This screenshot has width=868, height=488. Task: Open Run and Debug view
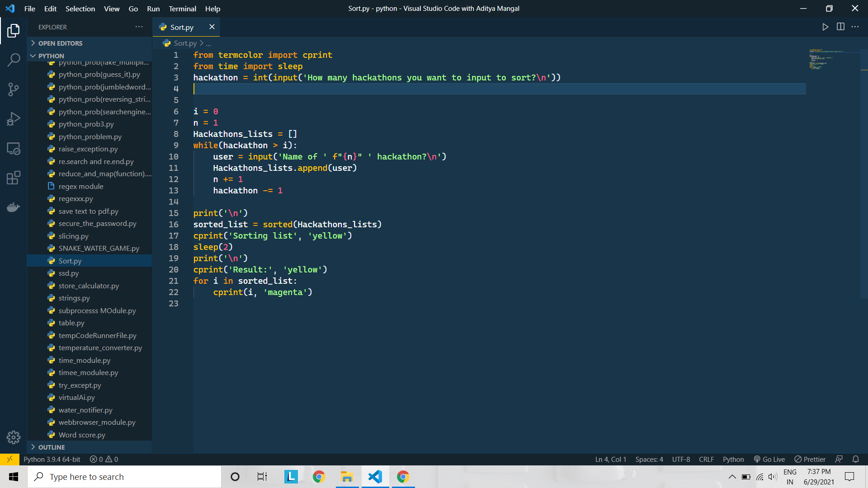click(x=14, y=119)
